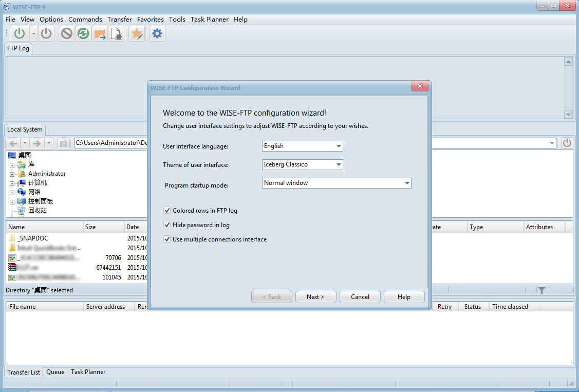
Task: Sort local files by Size column
Action: pos(104,227)
